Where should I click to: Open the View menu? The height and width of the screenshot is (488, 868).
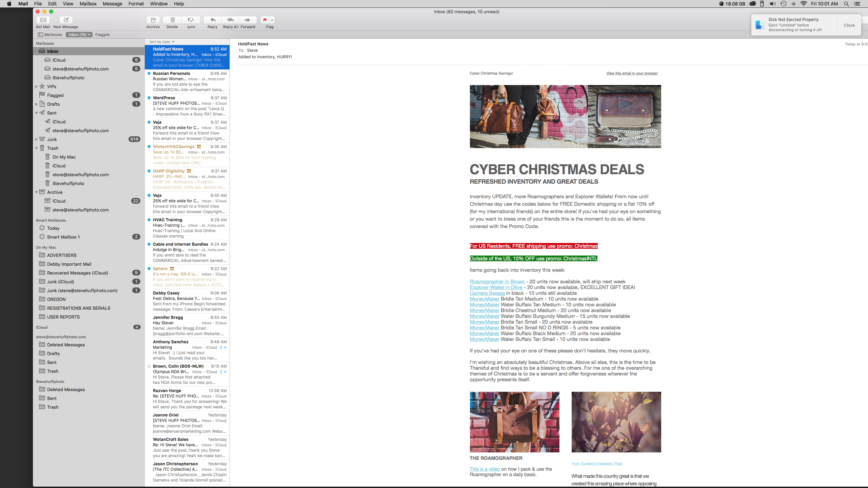[68, 4]
